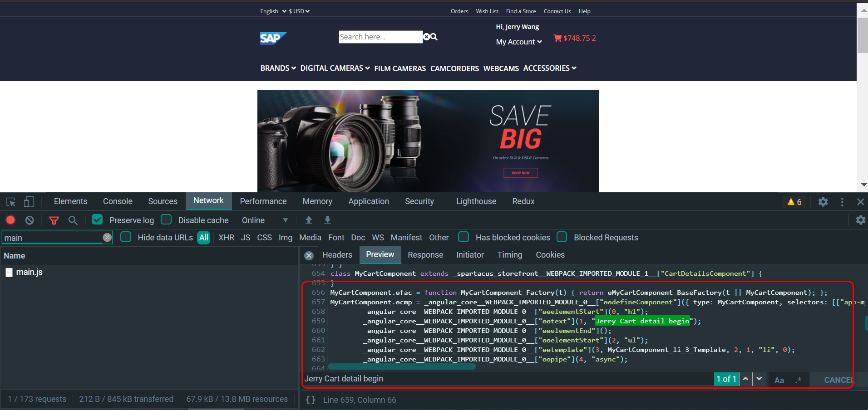Click the Orders link
Screen dimensions: 868x410
[459, 11]
